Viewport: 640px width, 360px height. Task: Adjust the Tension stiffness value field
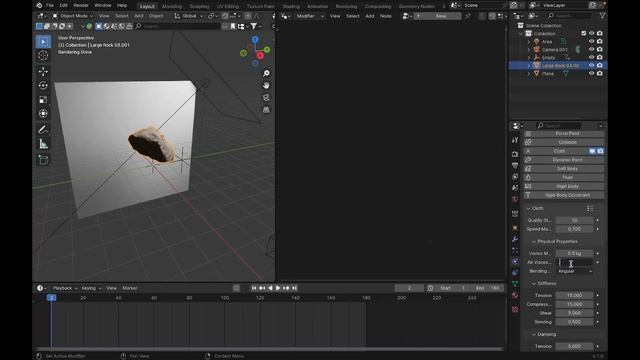(574, 295)
